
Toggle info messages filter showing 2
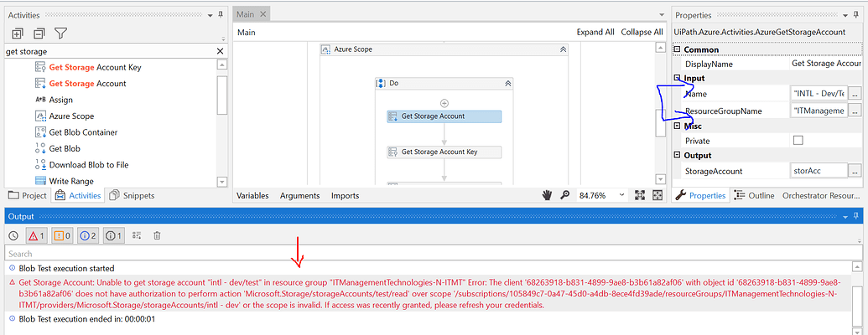click(x=87, y=236)
